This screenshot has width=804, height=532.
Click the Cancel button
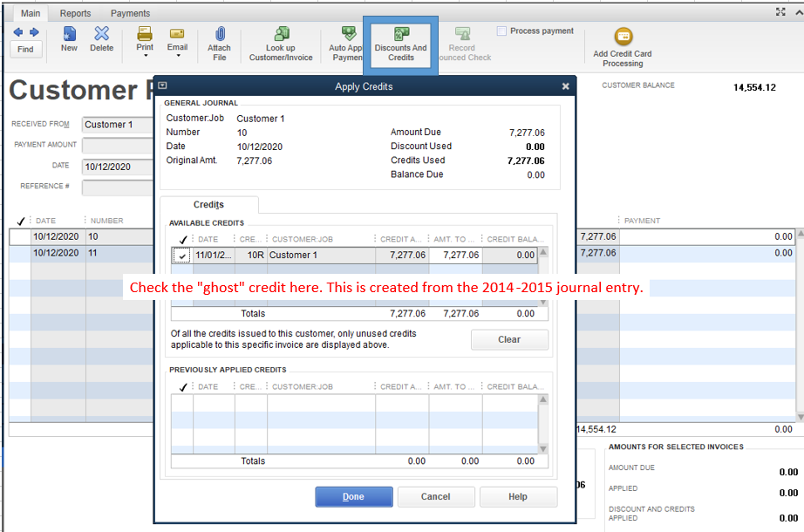(x=435, y=496)
